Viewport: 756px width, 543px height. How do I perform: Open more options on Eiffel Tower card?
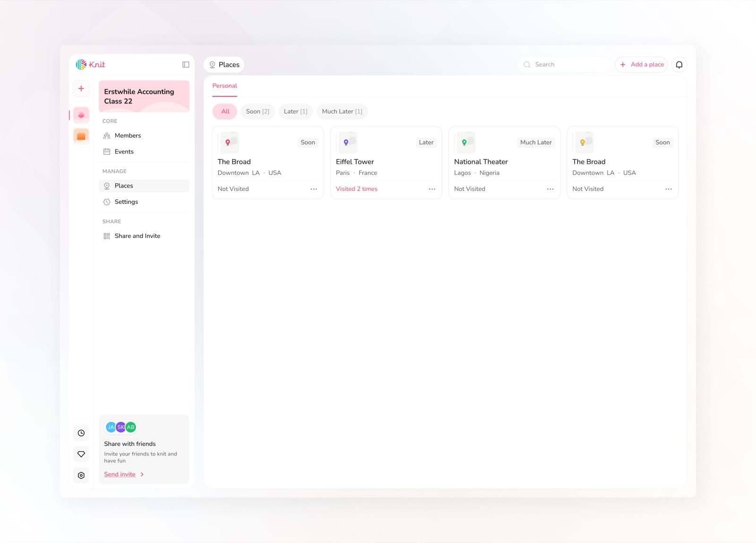click(432, 189)
